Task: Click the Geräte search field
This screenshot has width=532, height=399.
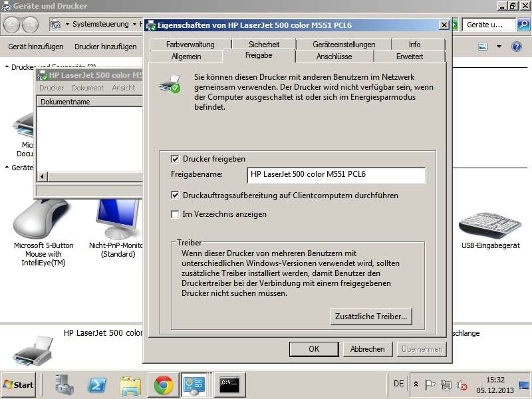Action: 489,25
